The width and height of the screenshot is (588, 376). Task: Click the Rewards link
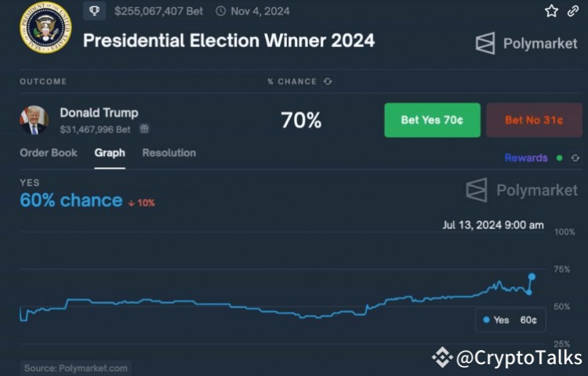point(526,158)
